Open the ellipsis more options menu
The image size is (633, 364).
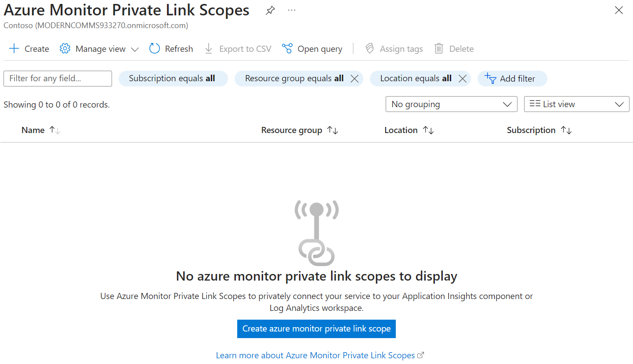(292, 10)
